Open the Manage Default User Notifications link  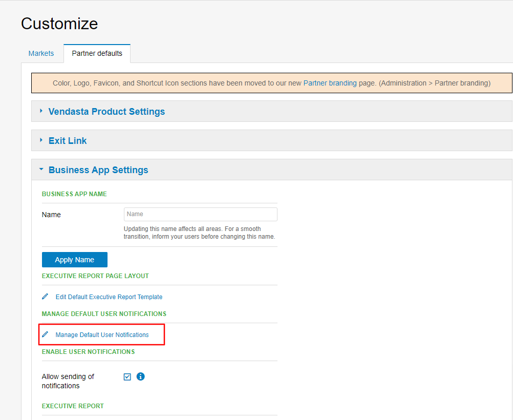tap(102, 335)
